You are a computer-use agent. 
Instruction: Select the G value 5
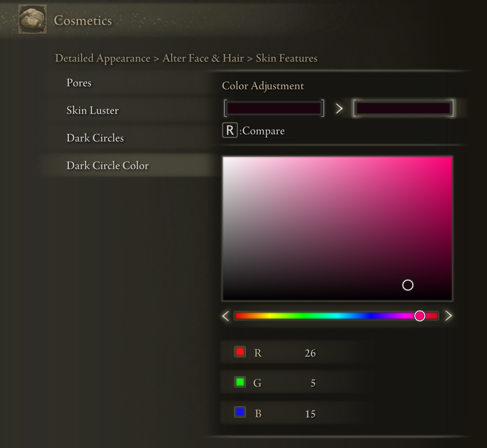pyautogui.click(x=313, y=383)
